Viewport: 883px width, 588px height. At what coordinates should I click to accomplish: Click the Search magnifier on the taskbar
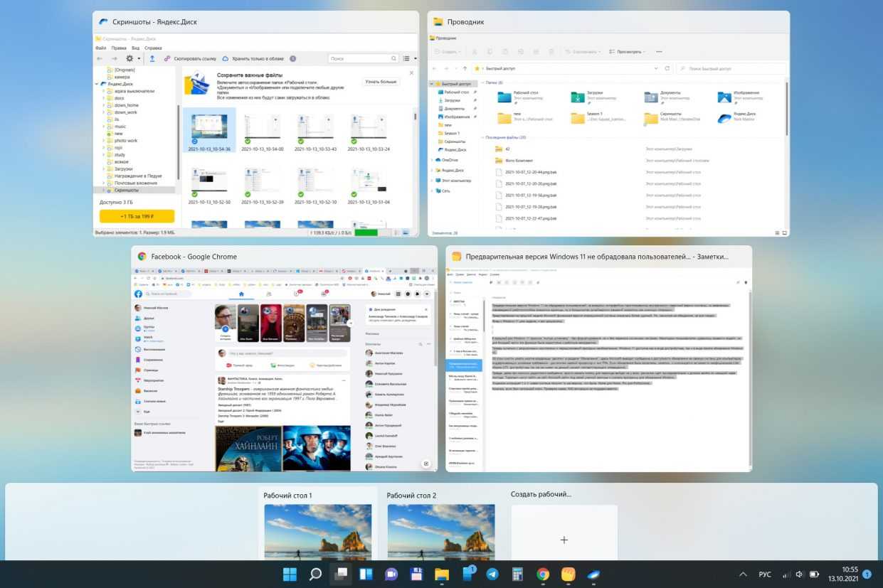tap(315, 574)
